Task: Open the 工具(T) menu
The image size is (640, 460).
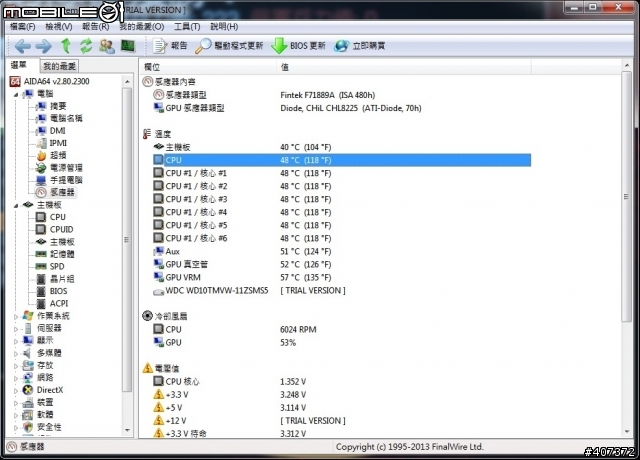Action: click(x=187, y=27)
